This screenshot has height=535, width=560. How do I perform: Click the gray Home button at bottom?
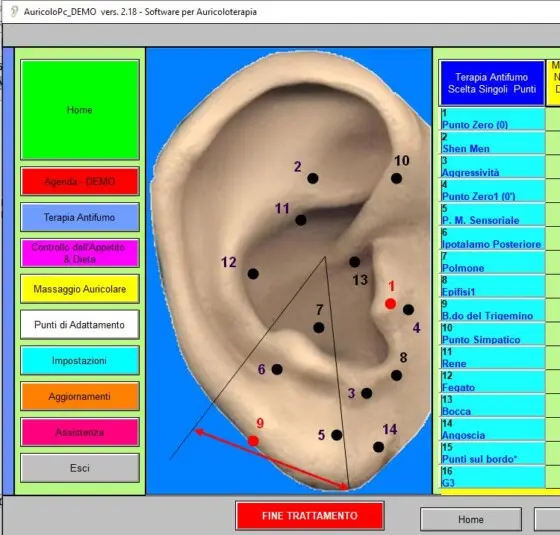point(471,519)
